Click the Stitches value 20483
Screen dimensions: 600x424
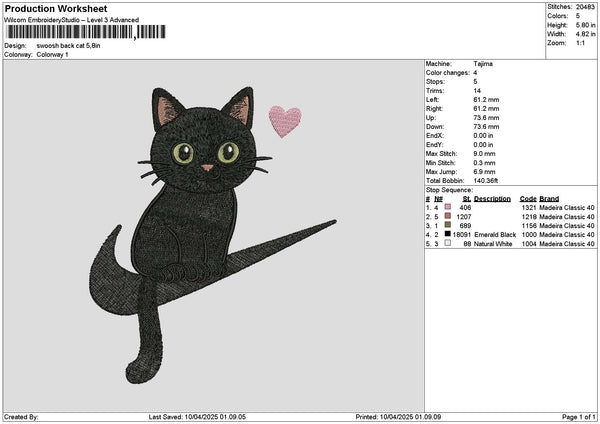coord(585,7)
